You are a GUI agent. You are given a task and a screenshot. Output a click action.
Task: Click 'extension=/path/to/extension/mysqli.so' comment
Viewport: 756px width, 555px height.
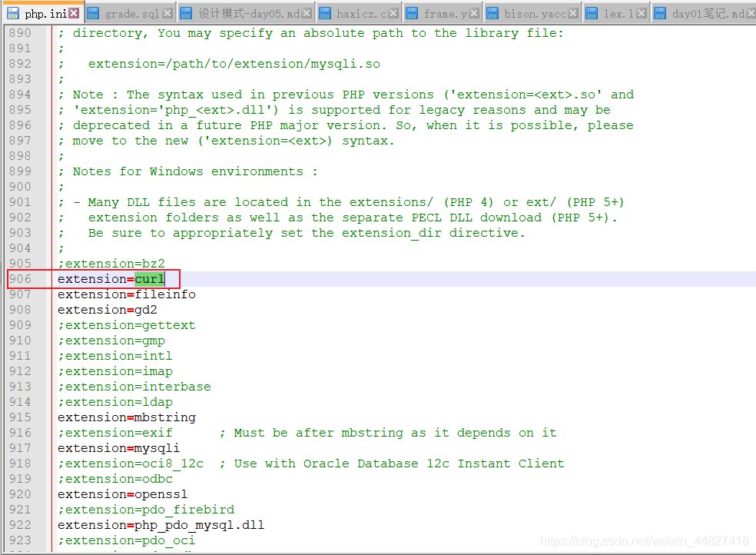click(234, 64)
